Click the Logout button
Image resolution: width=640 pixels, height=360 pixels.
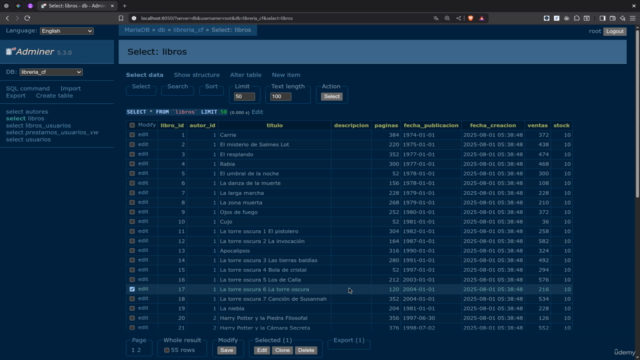click(x=615, y=31)
